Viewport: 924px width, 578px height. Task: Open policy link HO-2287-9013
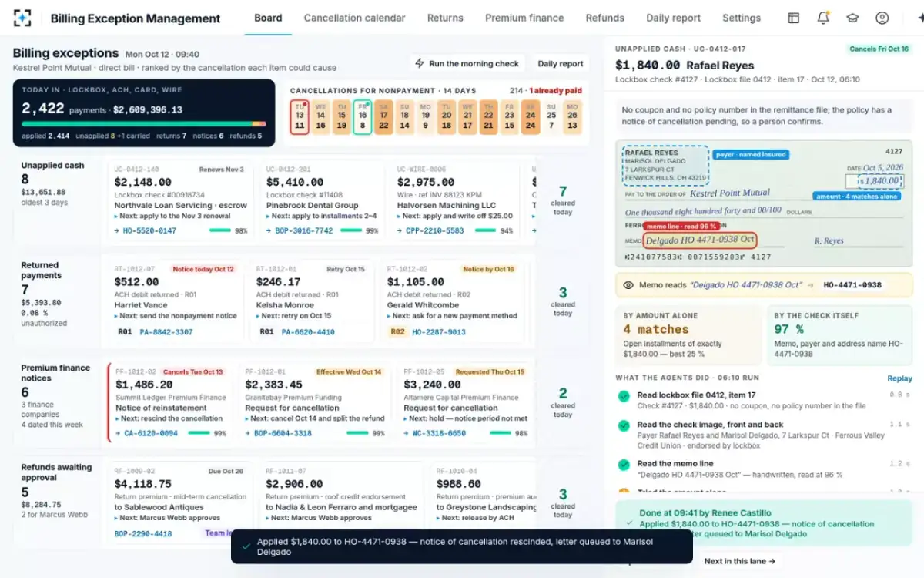pyautogui.click(x=439, y=332)
